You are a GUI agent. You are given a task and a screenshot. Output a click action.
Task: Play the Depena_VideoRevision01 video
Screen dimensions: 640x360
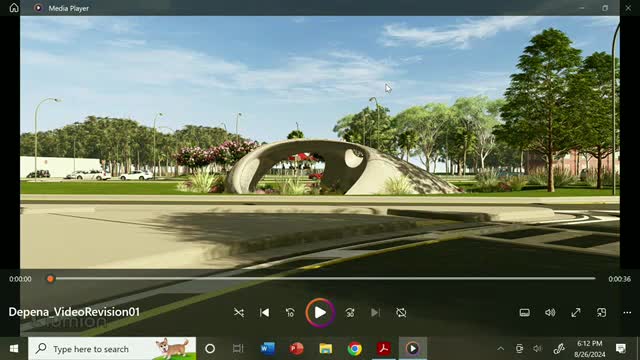320,313
